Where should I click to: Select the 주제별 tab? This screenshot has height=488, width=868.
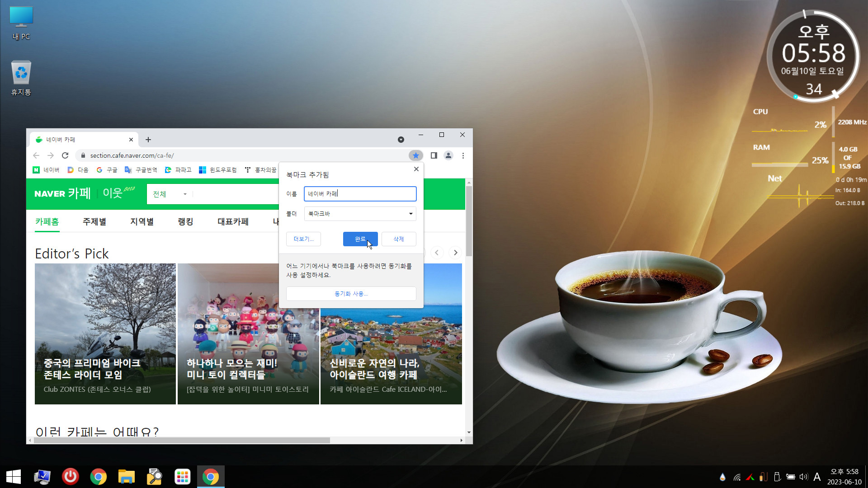[x=94, y=222]
